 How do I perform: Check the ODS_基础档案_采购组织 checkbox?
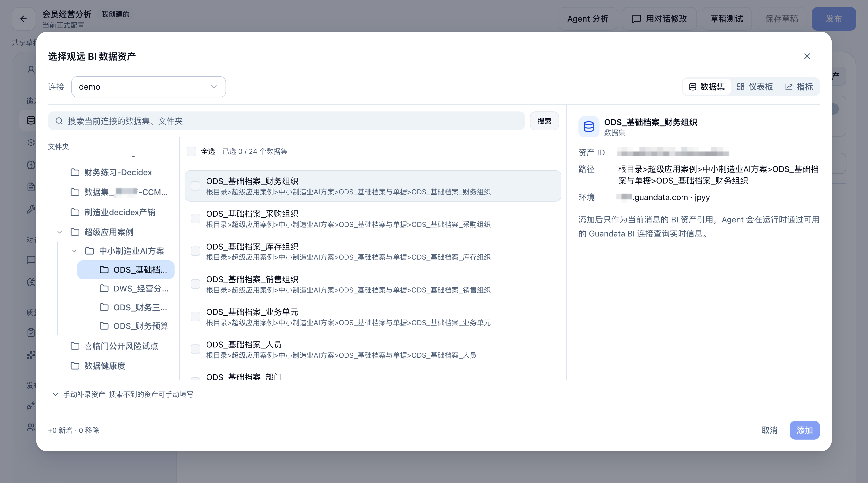pos(195,219)
